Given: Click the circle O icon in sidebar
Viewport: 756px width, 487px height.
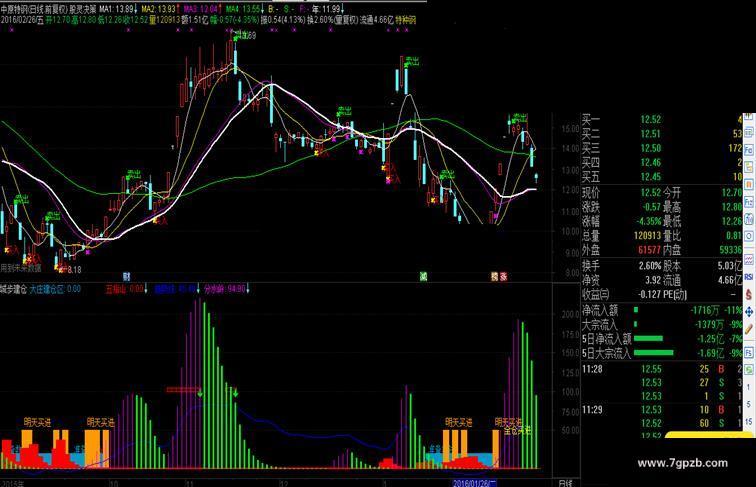Looking at the screenshot, I should [x=749, y=236].
